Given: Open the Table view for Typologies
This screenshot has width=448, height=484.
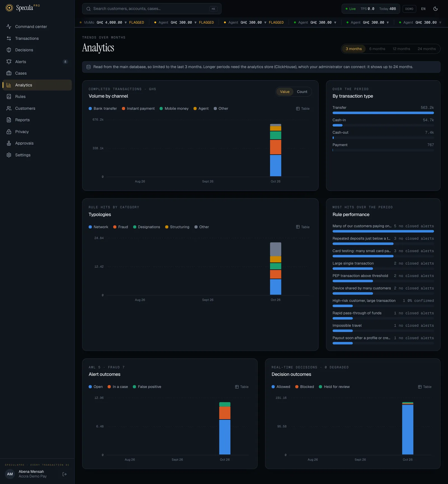Looking at the screenshot, I should (x=303, y=227).
